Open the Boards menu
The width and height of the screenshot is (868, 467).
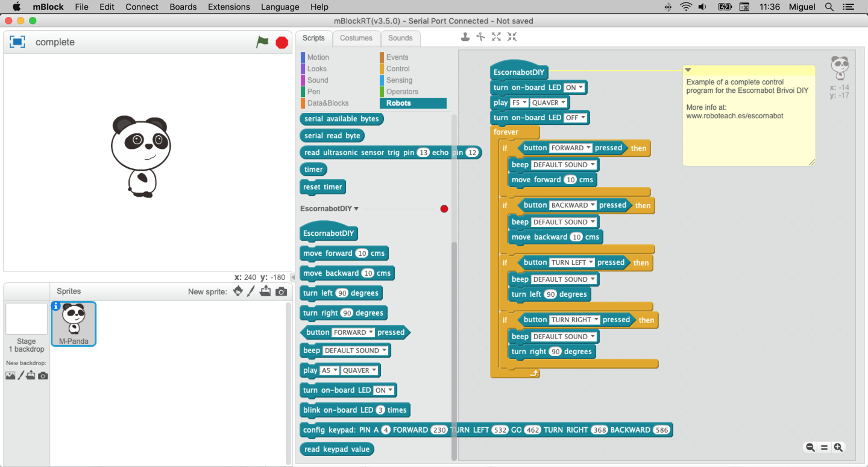click(183, 7)
